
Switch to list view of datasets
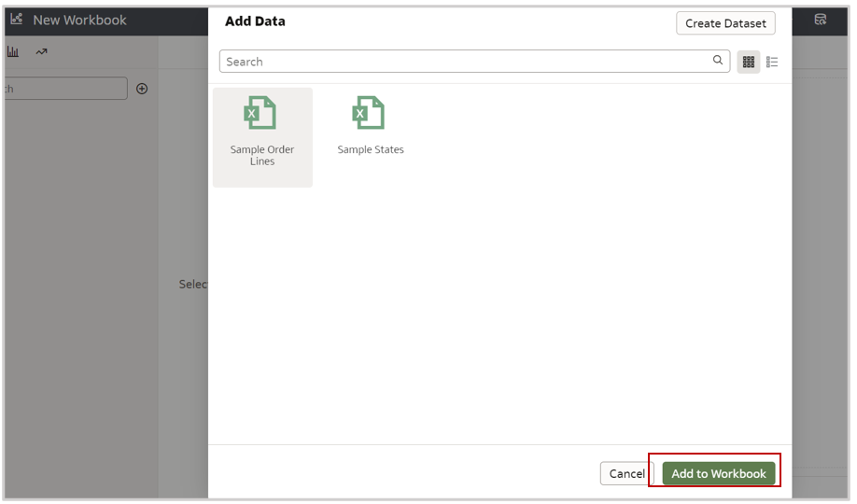[772, 62]
